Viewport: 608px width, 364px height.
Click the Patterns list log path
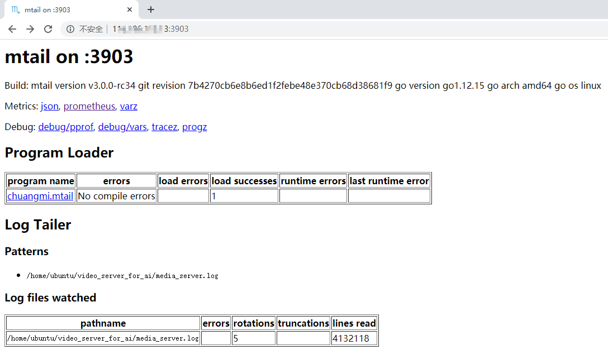pos(122,276)
